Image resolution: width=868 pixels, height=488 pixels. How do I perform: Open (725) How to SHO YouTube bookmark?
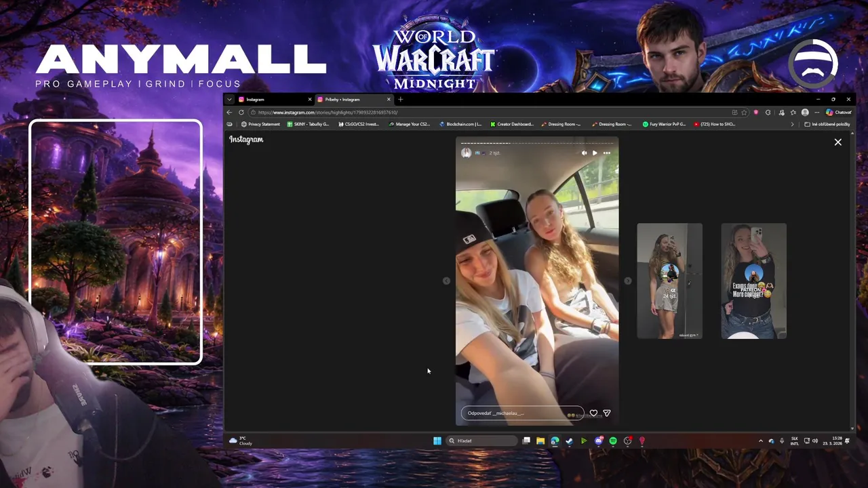click(x=715, y=124)
